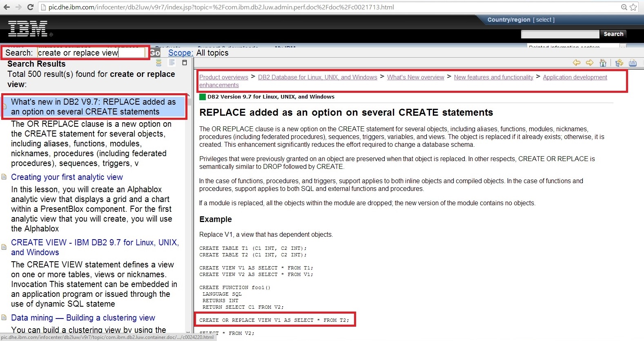Viewport: 644px width, 341px height.
Task: Go forward using the yellow right arrow
Action: point(590,63)
